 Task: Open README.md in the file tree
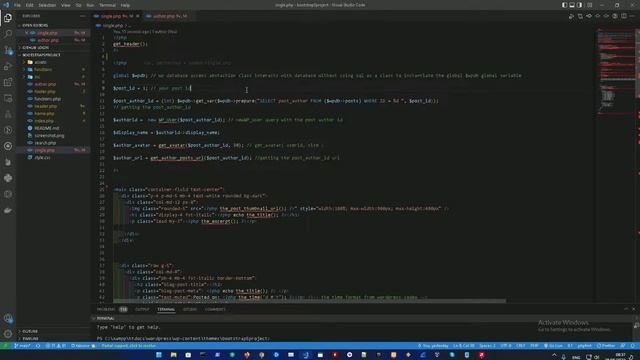tap(47, 128)
